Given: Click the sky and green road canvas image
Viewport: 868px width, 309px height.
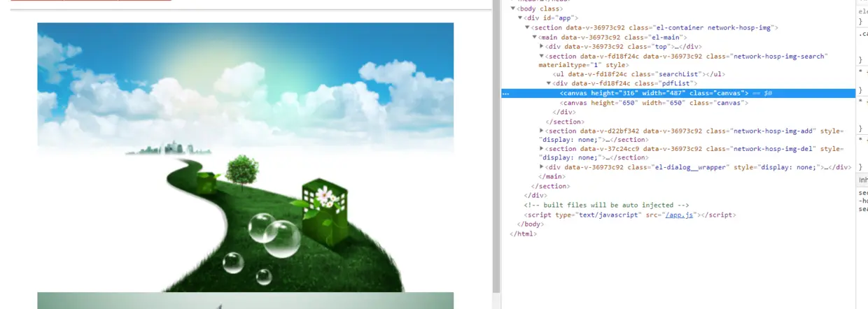Looking at the screenshot, I should click(245, 157).
